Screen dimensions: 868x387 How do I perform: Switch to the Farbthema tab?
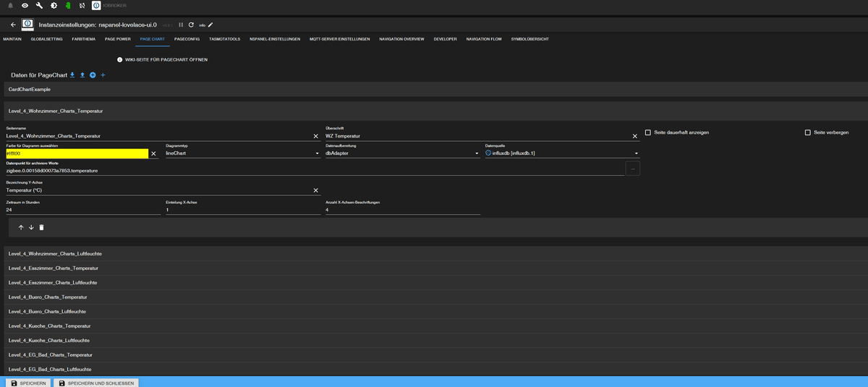point(83,39)
